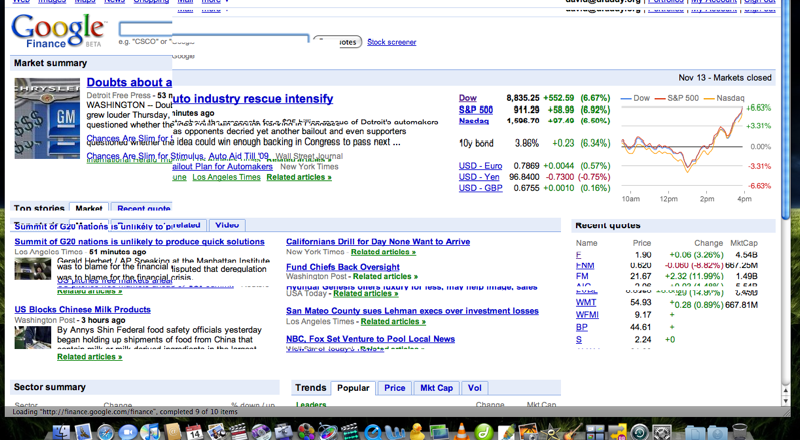The height and width of the screenshot is (440, 800).
Task: Click the Get quotes button
Action: point(338,42)
